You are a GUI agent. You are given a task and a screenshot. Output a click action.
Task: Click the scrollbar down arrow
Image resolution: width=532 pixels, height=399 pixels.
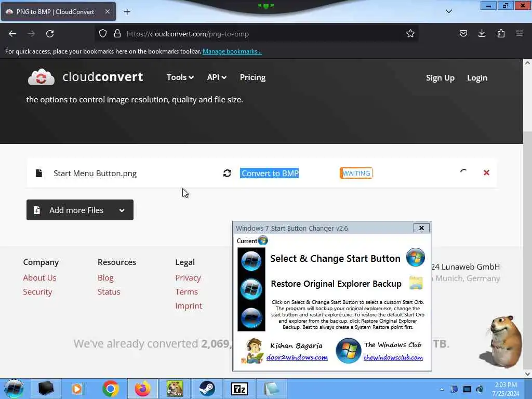(527, 374)
